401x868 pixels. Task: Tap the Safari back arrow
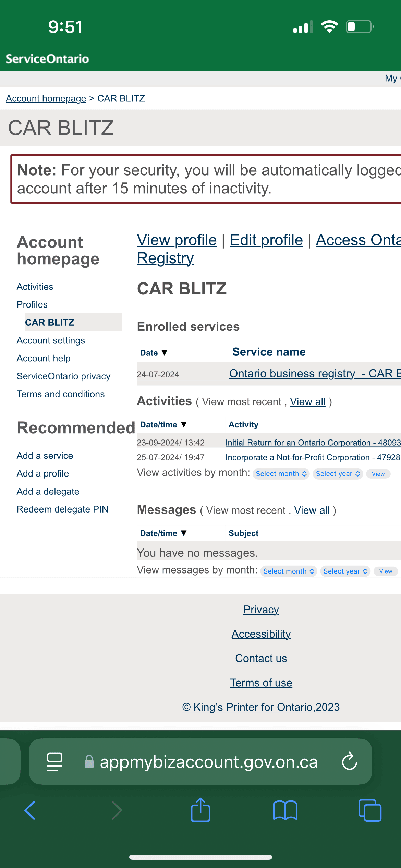click(30, 810)
